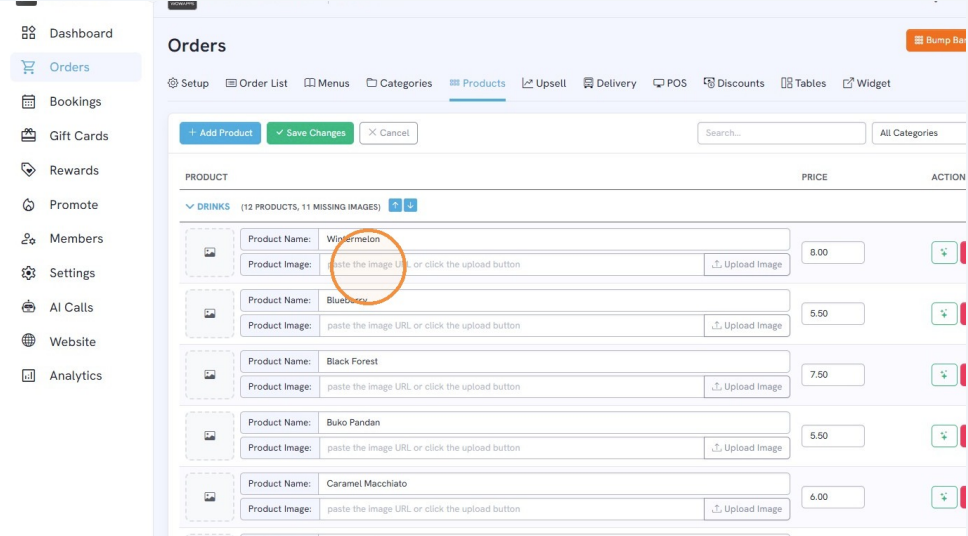The image size is (968, 536).
Task: Open the POS tab
Action: (670, 83)
